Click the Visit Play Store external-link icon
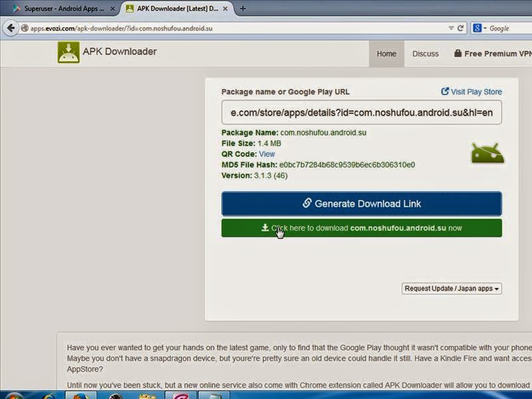Screen dimensions: 532x399 [x=445, y=91]
